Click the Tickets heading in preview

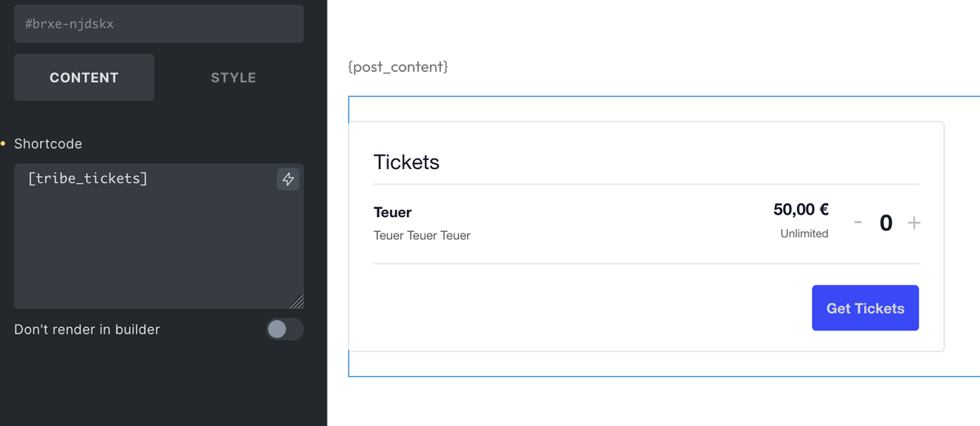pyautogui.click(x=407, y=162)
